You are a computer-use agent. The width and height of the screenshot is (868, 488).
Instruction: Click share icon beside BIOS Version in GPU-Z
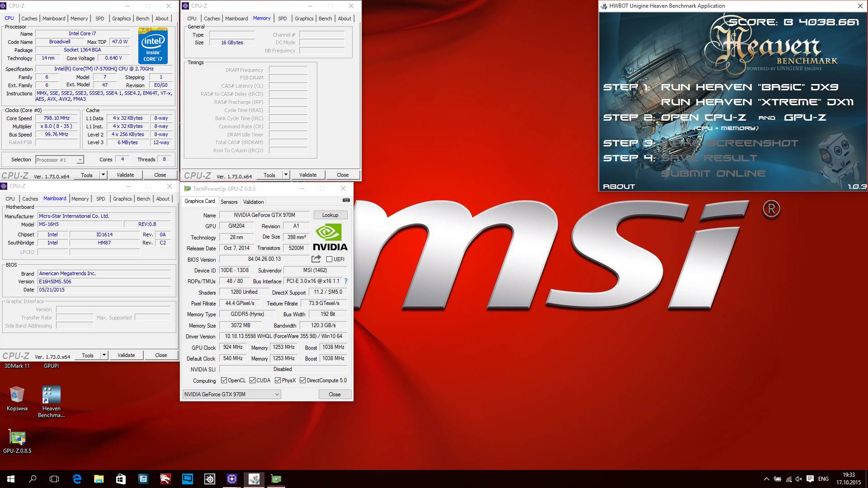(316, 259)
